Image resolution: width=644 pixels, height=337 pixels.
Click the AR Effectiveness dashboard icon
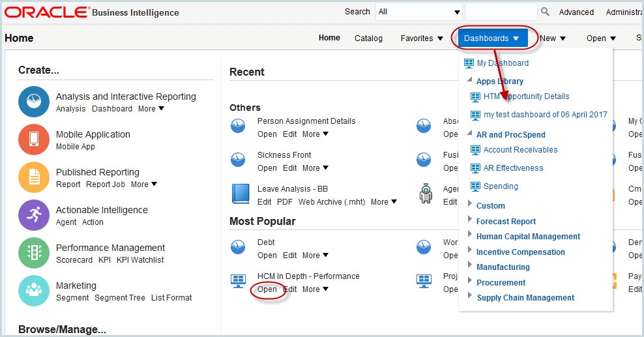click(x=475, y=168)
